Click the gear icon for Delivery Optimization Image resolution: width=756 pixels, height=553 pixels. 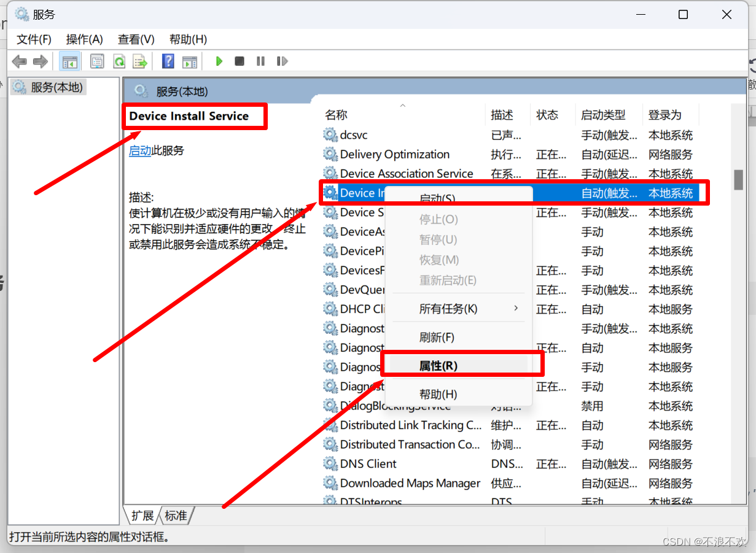click(330, 154)
